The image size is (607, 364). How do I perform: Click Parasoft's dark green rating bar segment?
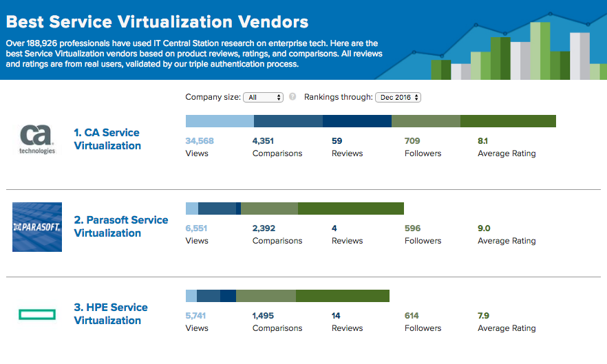[x=351, y=208]
